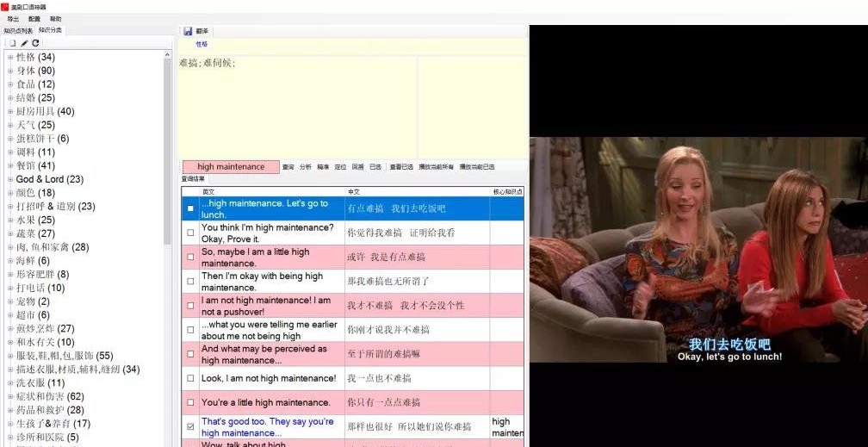Expand the 身体 (90) category node
Viewport: 868px width, 447px height.
10,71
